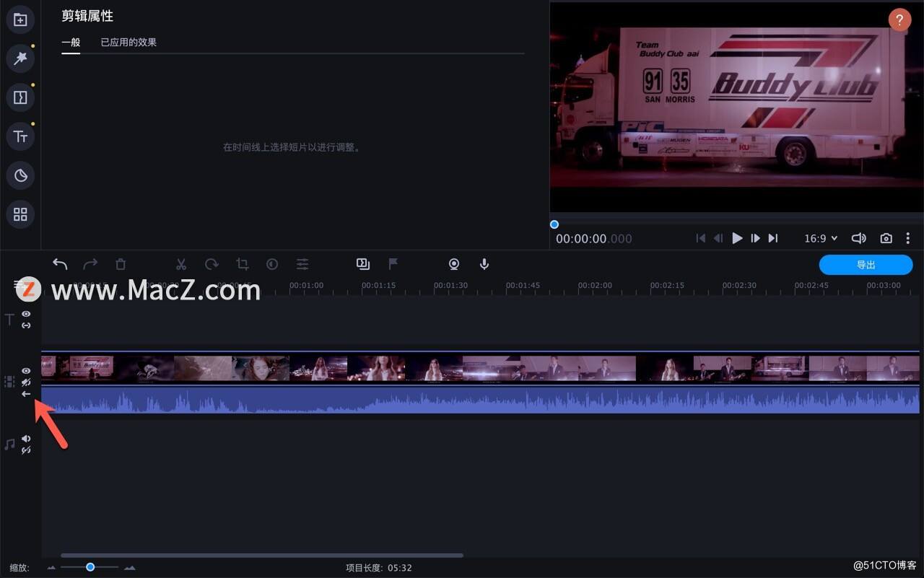Delete selected clip with trash icon
The image size is (924, 578).
[121, 264]
